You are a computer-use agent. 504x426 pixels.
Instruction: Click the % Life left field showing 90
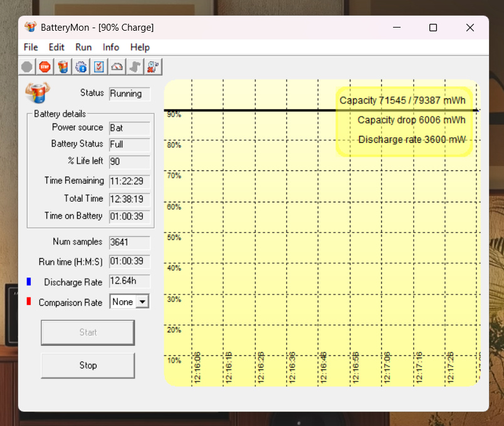pos(130,161)
